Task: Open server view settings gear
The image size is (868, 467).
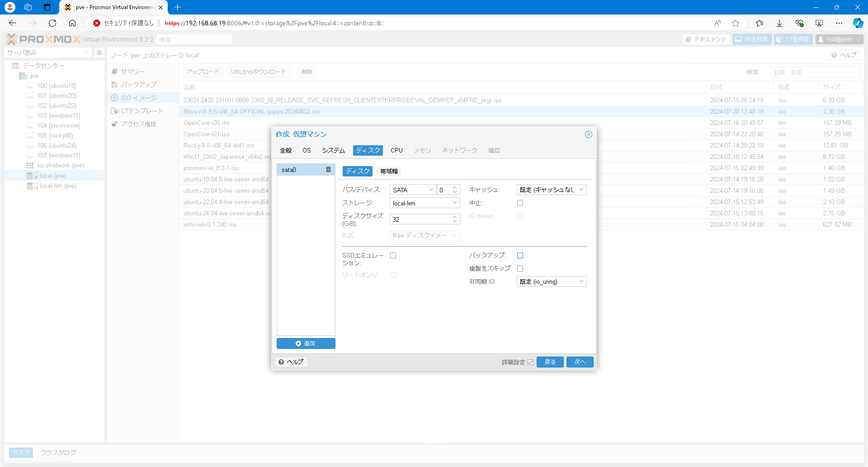Action: coord(99,52)
